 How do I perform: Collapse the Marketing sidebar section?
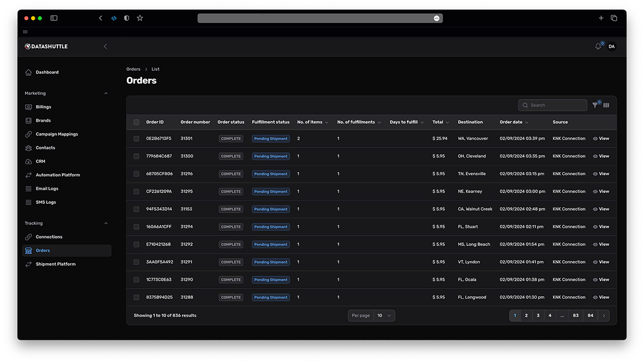tap(106, 93)
